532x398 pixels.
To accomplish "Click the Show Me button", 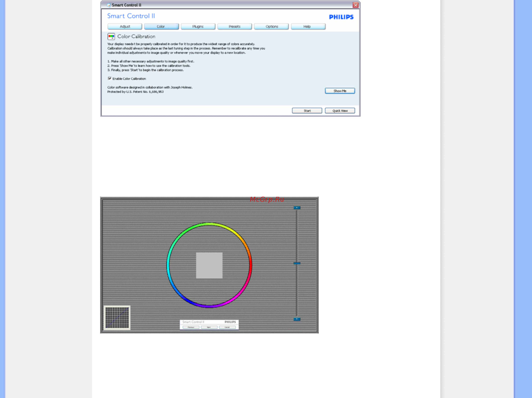I will [x=340, y=91].
